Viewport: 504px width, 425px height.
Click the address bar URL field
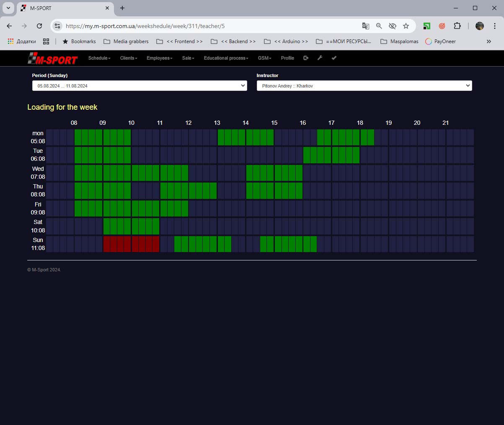coord(209,26)
